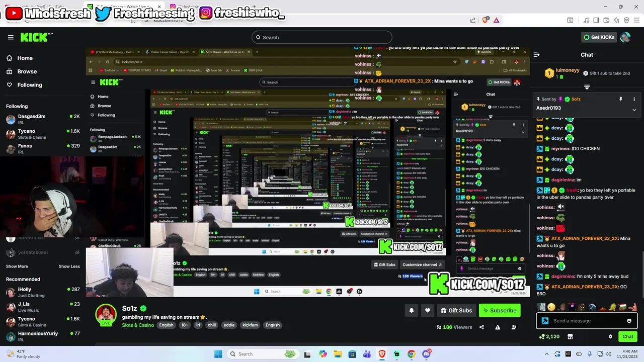Click the green Chat send button

point(628,337)
